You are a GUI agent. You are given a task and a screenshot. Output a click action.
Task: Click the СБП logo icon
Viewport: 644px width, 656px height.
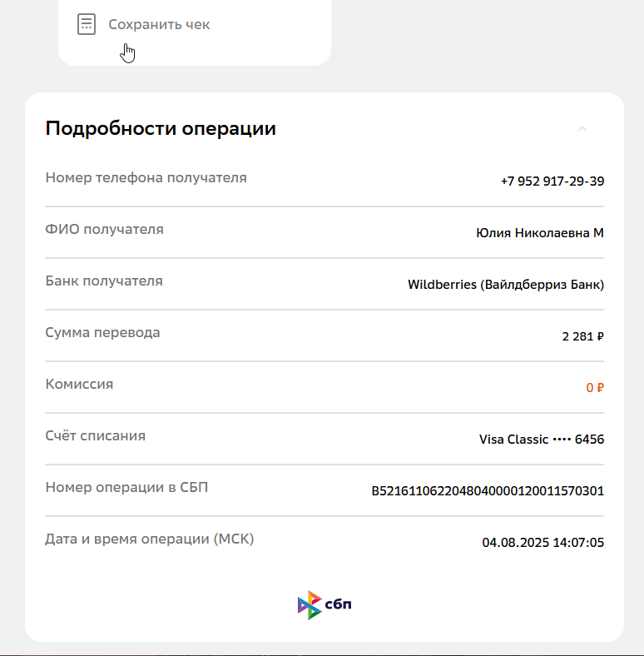324,605
